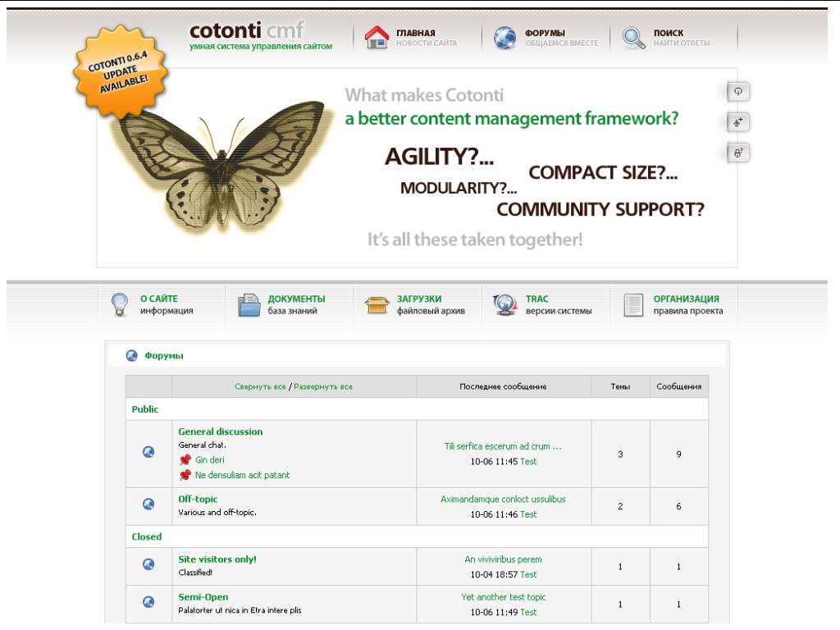Click the blue folder icon next to ДОКУМЕНТЫ
This screenshot has width=840, height=630.
[x=249, y=305]
